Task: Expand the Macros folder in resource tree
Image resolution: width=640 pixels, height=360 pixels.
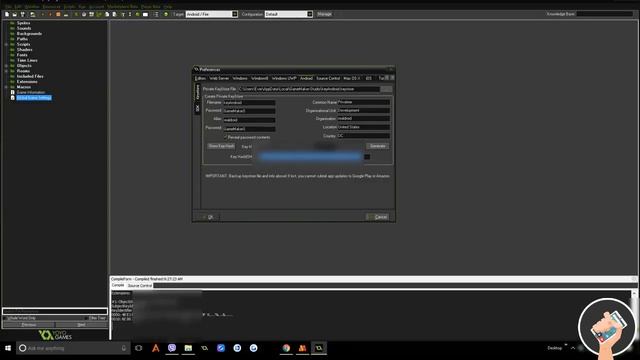Action: pos(6,87)
